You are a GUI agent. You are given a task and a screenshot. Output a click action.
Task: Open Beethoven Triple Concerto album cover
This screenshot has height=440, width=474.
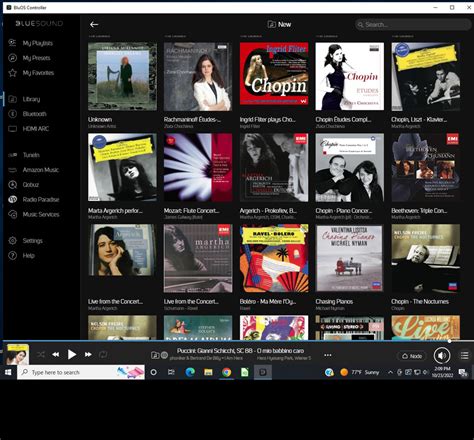point(426,167)
